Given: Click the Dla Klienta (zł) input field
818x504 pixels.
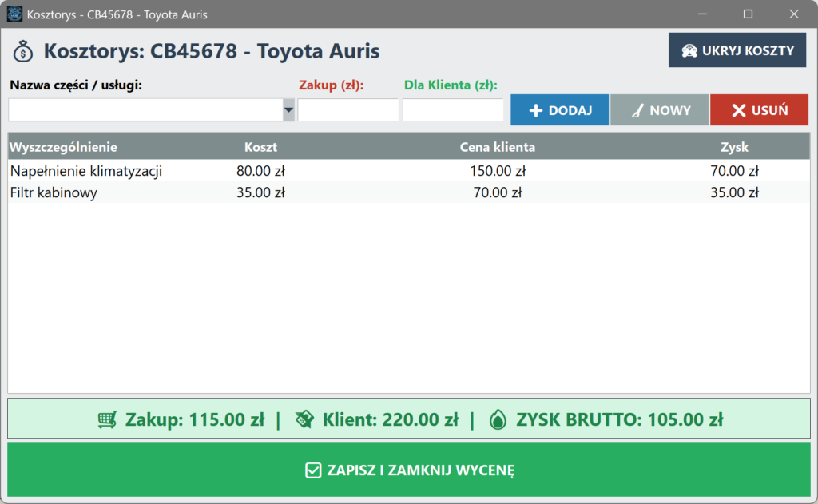Looking at the screenshot, I should click(452, 110).
